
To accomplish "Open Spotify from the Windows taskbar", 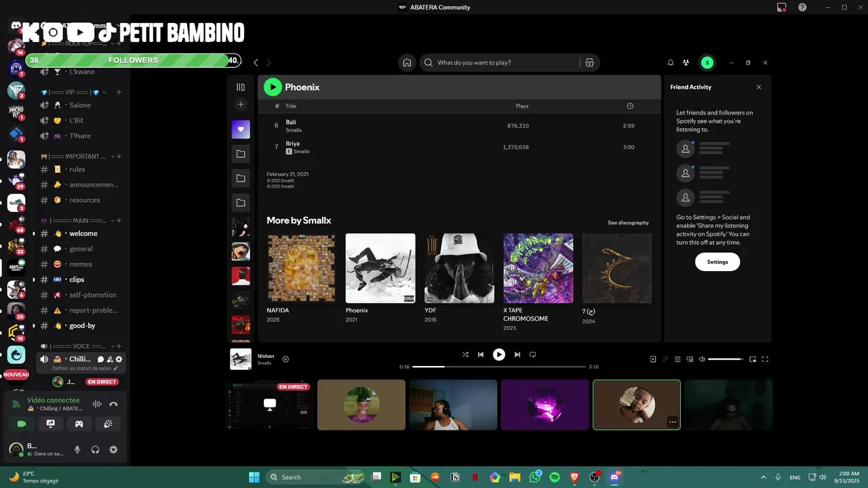I will click(554, 477).
